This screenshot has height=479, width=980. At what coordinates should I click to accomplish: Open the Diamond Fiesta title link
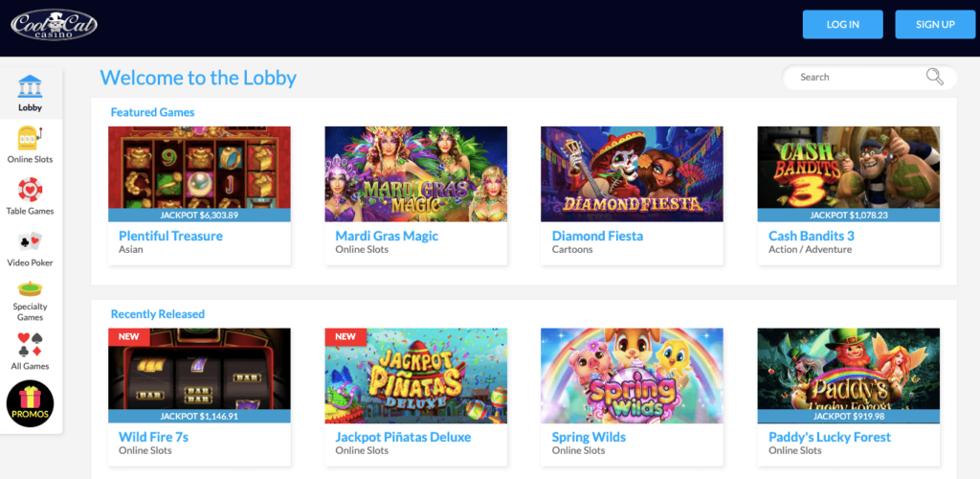tap(597, 237)
